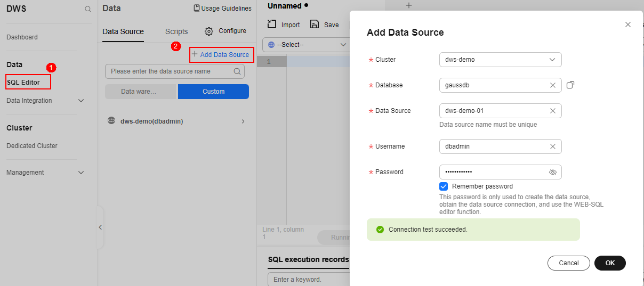Switch to the Scripts tab
Screen dimensions: 644x286
(176, 31)
